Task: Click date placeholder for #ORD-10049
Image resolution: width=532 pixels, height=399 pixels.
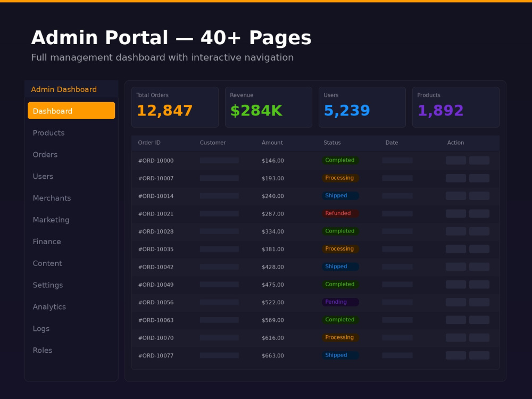Action: (397, 285)
